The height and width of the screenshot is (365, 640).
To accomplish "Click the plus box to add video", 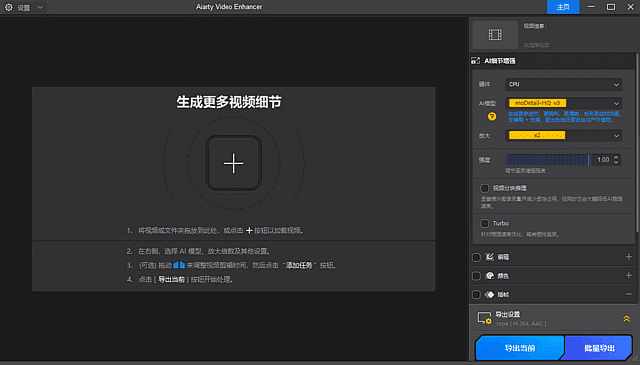I will point(233,163).
